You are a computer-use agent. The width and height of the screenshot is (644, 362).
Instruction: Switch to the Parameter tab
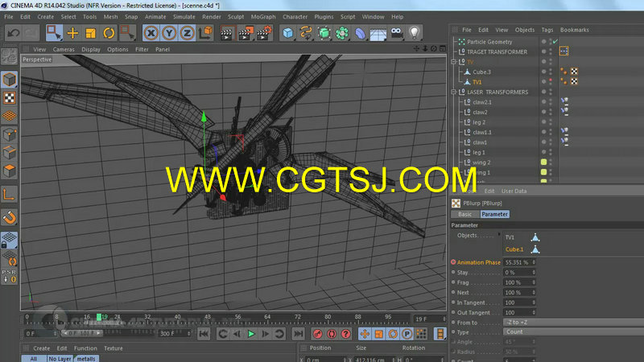click(494, 214)
